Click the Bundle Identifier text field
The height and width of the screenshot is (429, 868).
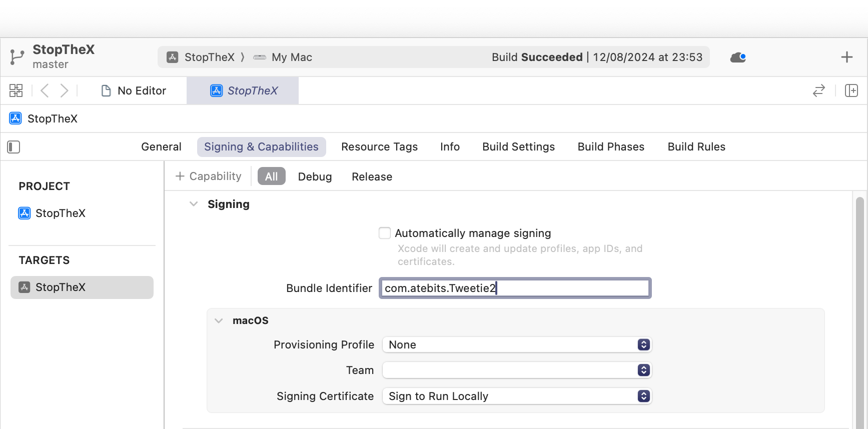pyautogui.click(x=515, y=288)
